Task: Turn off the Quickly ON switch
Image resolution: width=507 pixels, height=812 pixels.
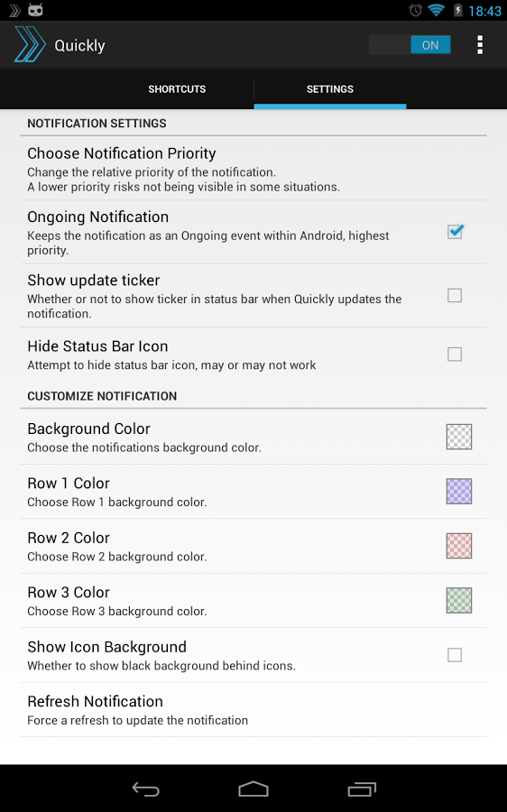Action: point(410,45)
